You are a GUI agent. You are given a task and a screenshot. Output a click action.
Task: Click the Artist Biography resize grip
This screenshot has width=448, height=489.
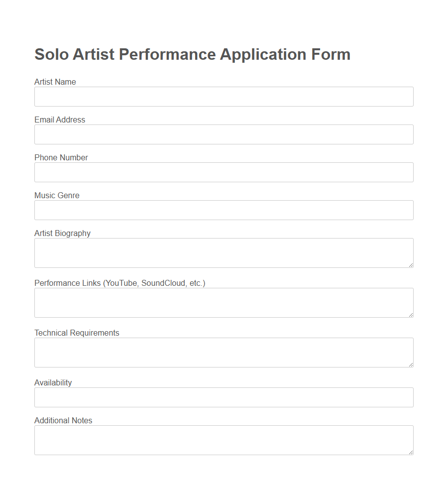click(x=411, y=265)
